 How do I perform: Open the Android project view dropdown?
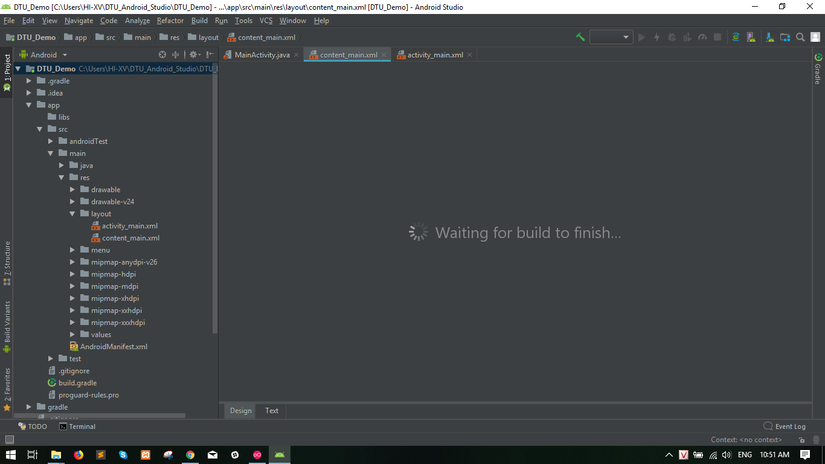click(x=43, y=55)
